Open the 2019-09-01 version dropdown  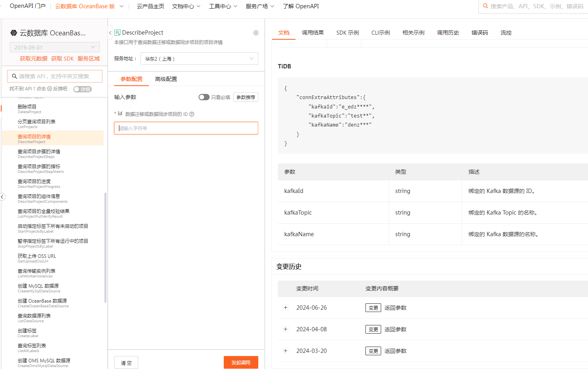tap(55, 47)
